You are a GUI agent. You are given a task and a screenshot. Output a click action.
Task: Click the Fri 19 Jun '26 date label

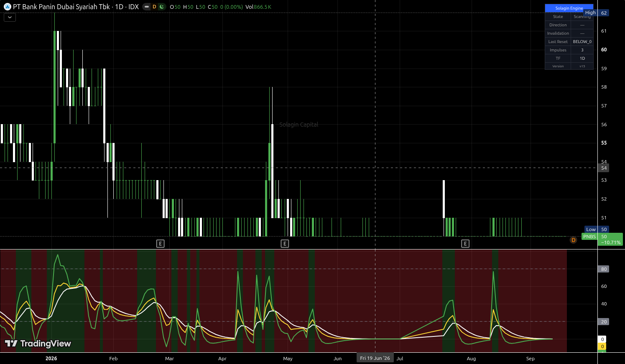coord(375,358)
